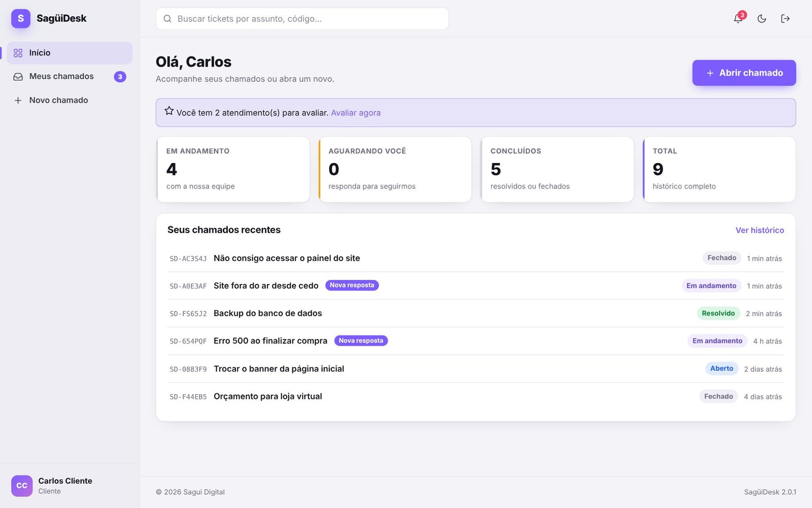Click Nova resposta badge on Site fora do ar

352,285
